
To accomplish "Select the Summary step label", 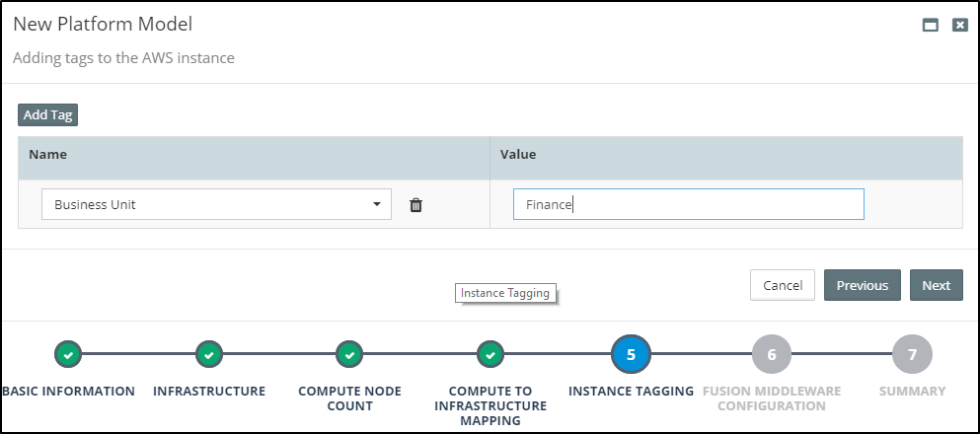I will pos(912,392).
